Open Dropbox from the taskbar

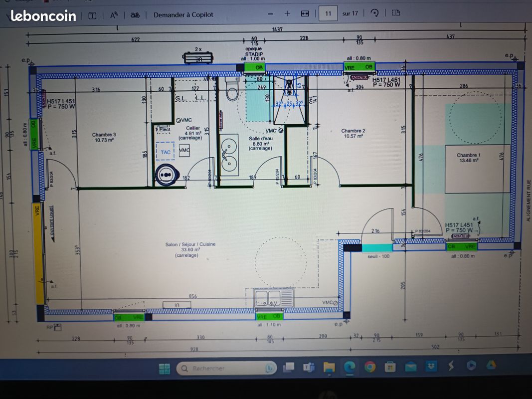point(431,366)
